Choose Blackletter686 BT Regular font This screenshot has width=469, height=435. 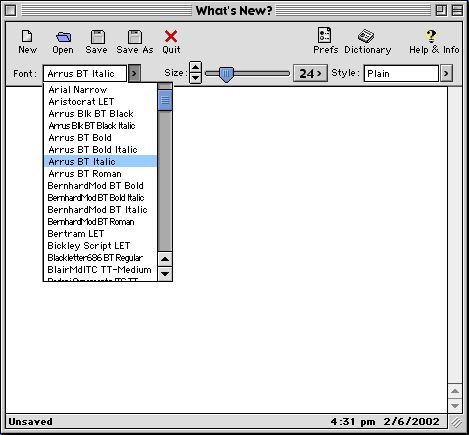click(100, 258)
